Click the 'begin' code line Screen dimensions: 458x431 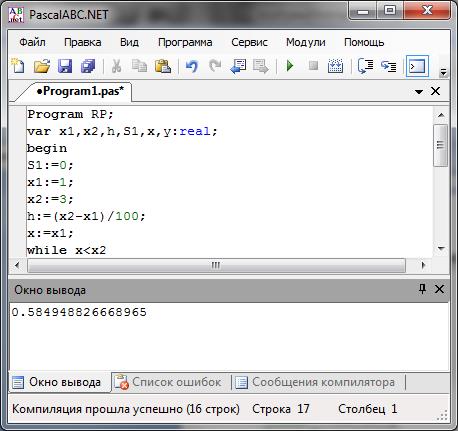(47, 148)
